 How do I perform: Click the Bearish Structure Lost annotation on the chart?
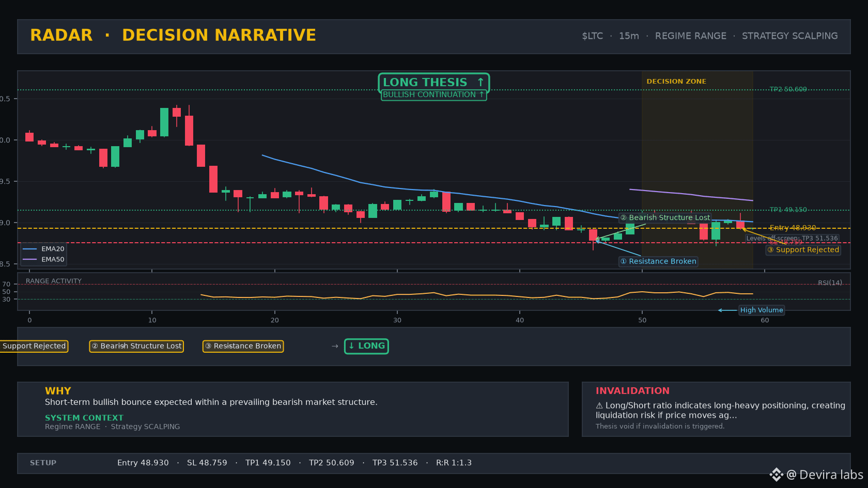[665, 218]
